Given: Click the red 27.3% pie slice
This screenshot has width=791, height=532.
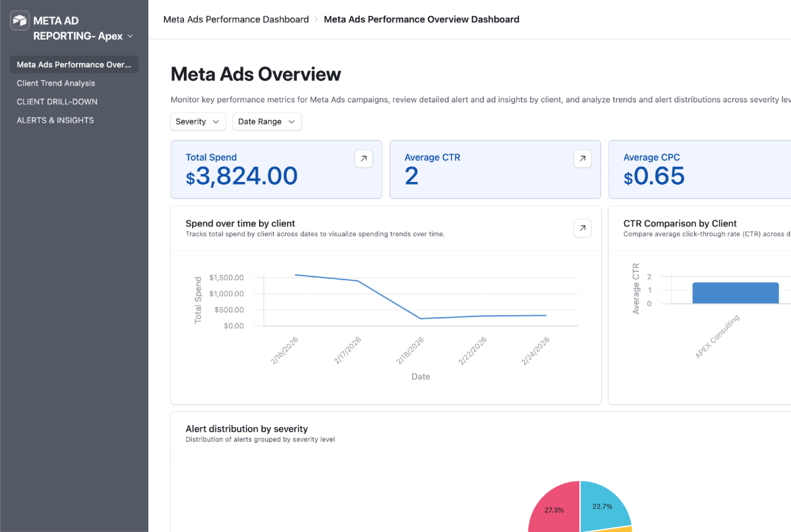Looking at the screenshot, I should pos(554,511).
